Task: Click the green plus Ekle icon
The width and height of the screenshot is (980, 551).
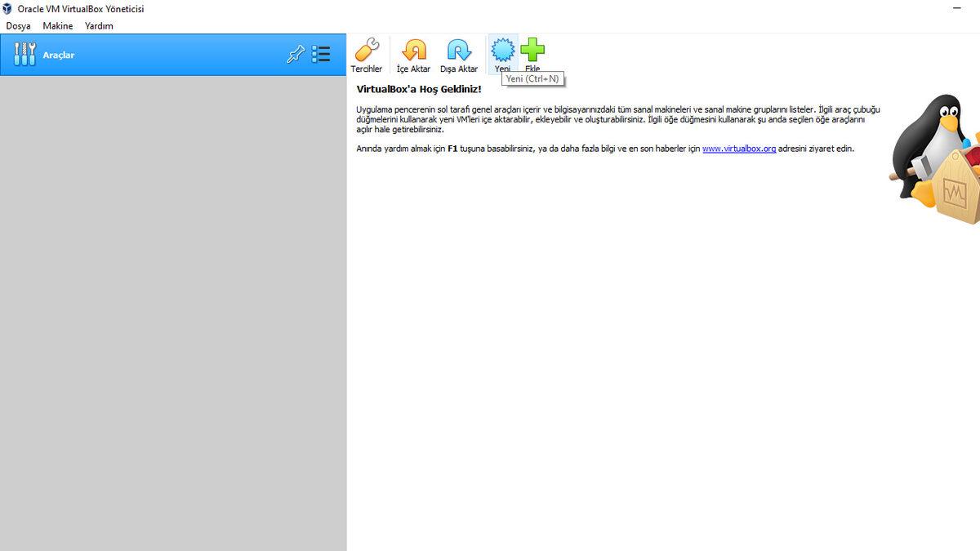Action: [x=532, y=51]
